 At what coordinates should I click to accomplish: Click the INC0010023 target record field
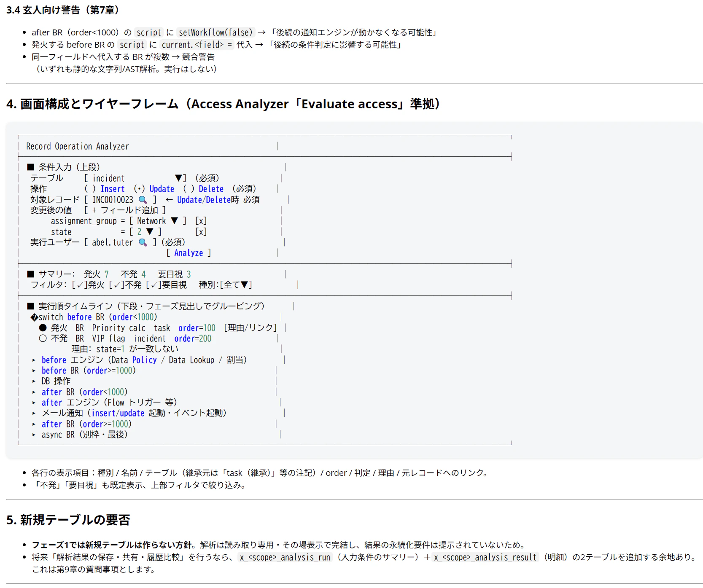tap(120, 200)
